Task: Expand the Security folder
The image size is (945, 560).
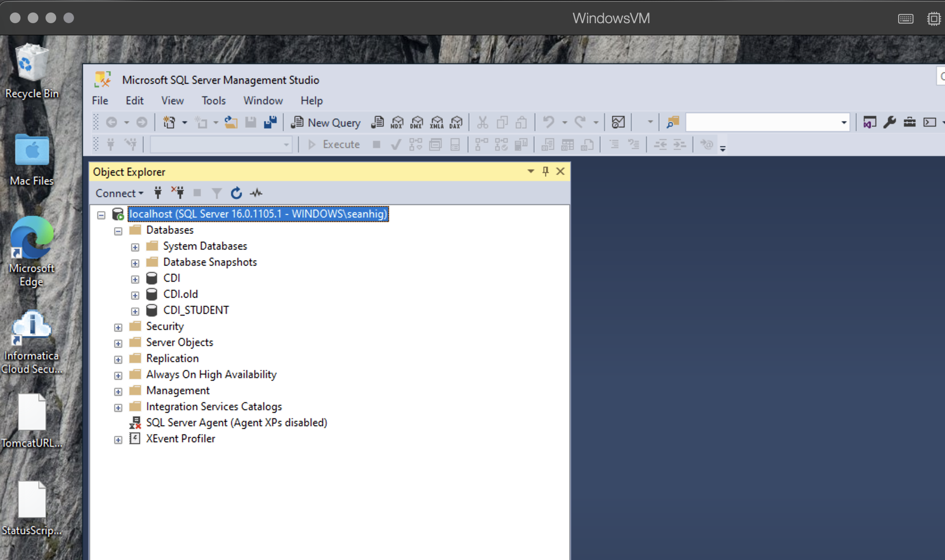Action: pyautogui.click(x=118, y=327)
